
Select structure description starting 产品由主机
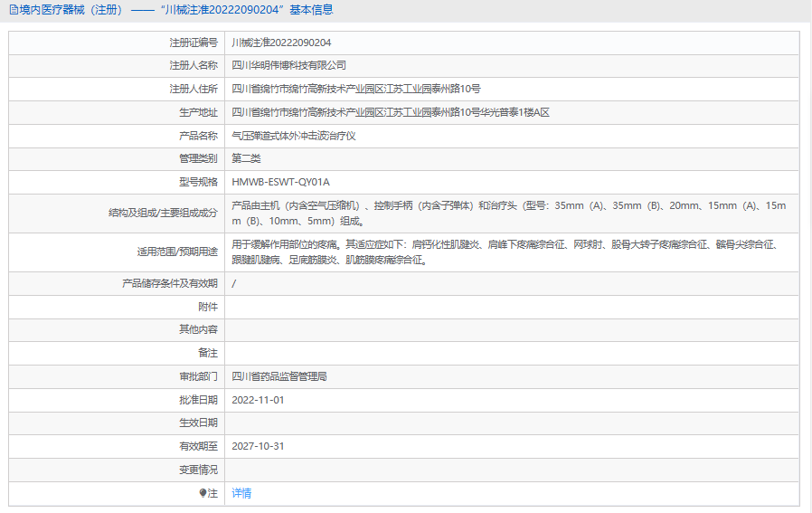[x=508, y=213]
